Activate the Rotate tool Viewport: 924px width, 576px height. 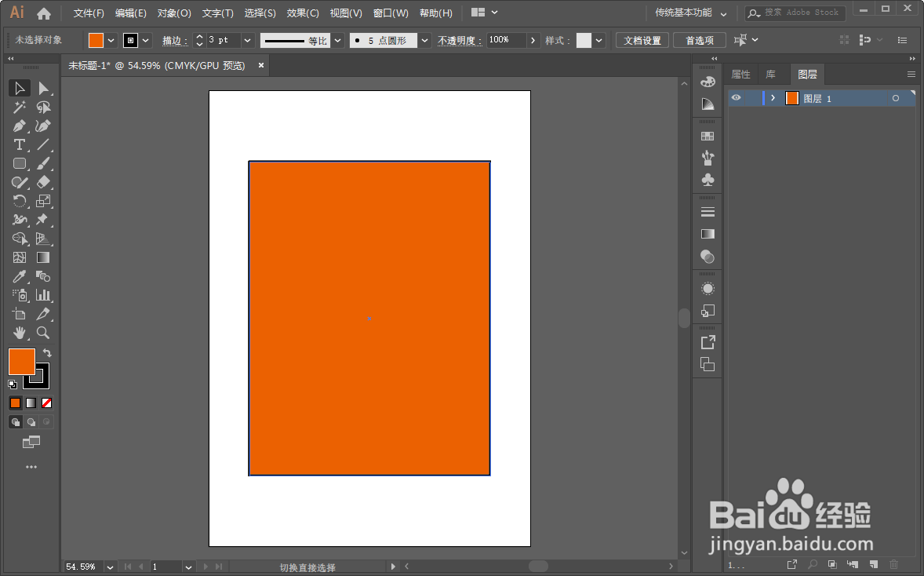click(20, 201)
